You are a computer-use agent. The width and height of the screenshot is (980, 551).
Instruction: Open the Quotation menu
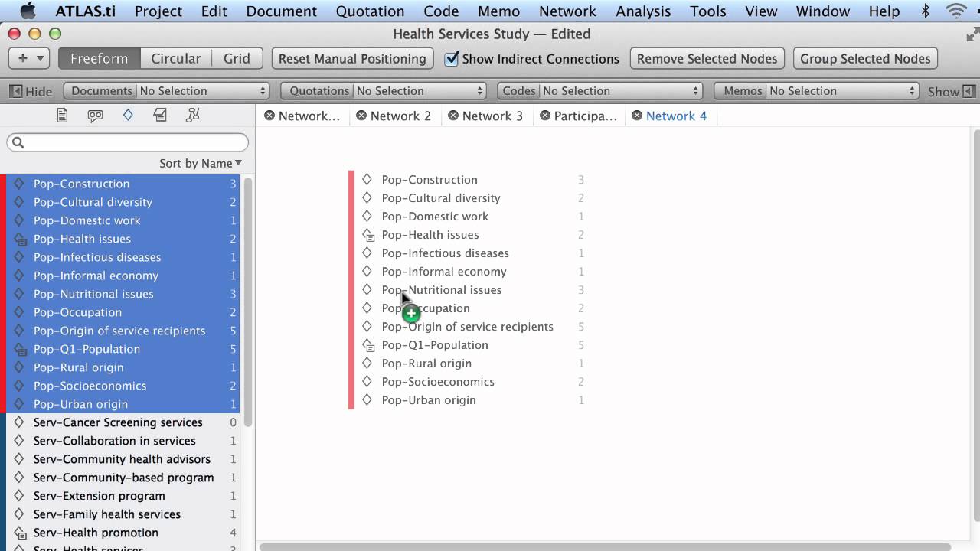[370, 11]
